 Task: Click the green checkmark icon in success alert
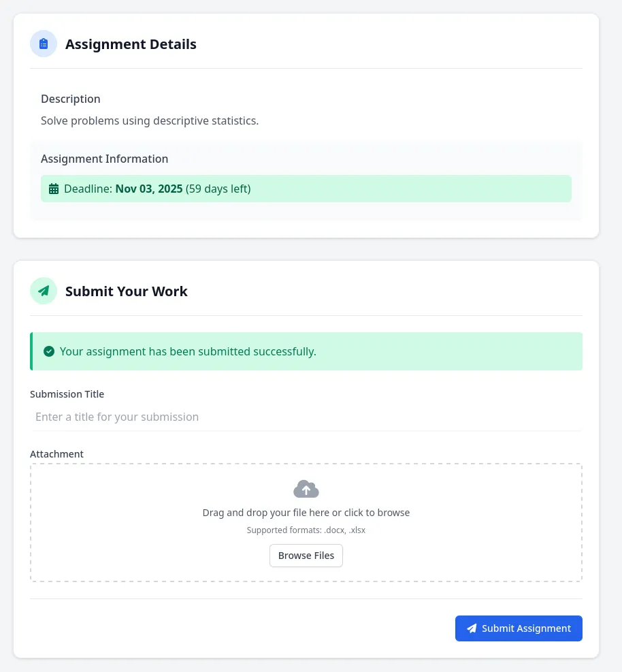click(49, 351)
